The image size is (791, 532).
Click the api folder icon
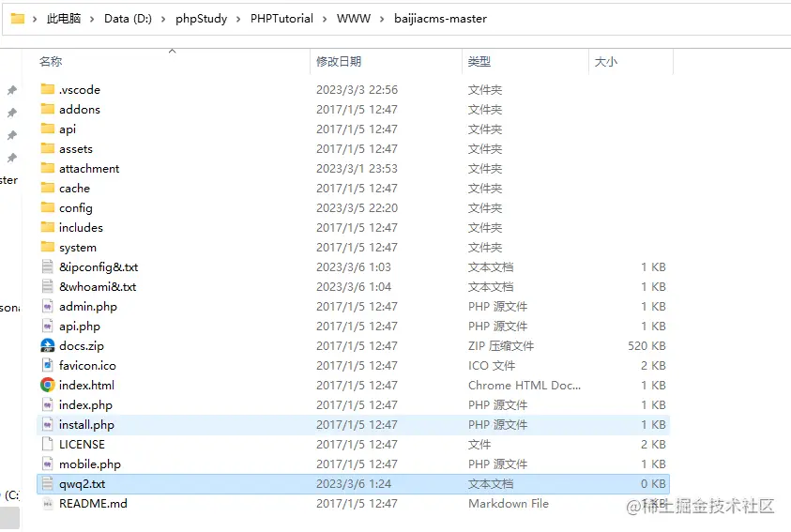point(48,129)
